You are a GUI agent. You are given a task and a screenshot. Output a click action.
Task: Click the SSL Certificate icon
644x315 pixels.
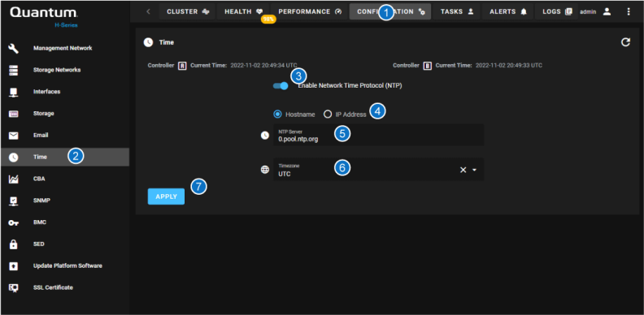coord(14,288)
